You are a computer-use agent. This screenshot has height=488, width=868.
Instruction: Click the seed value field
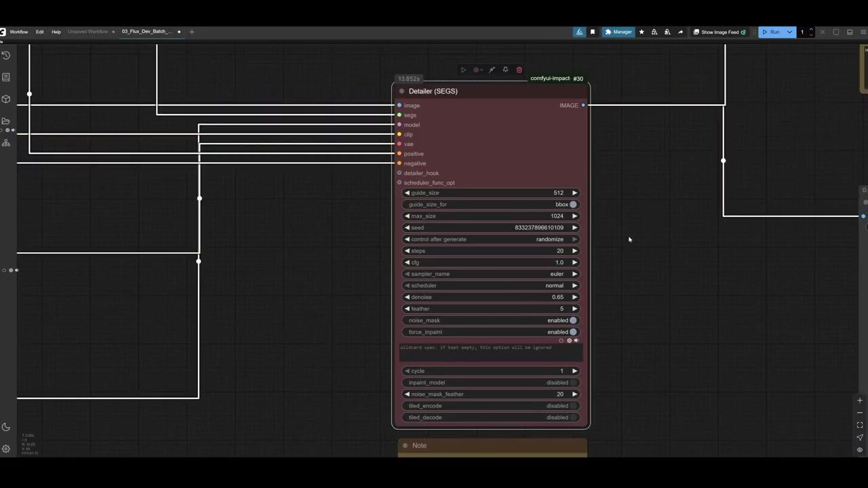491,228
